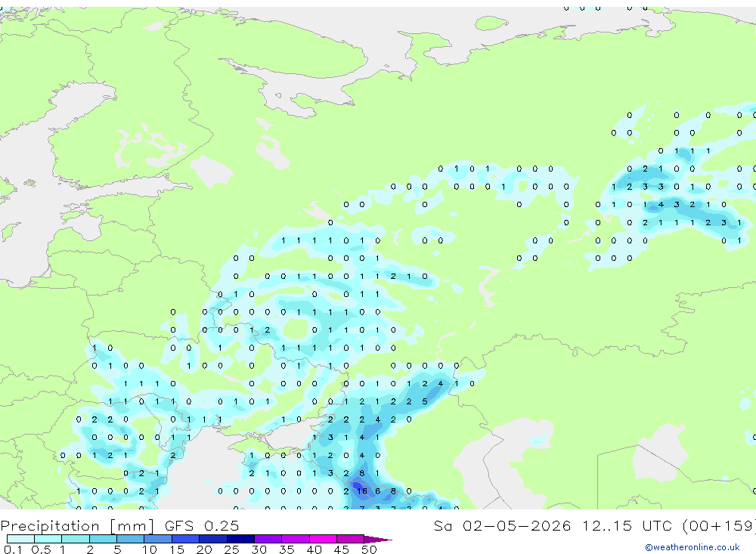This screenshot has height=554, width=756.
Task: Click the 'Precipitation [mm]' title text
Action: (x=77, y=525)
